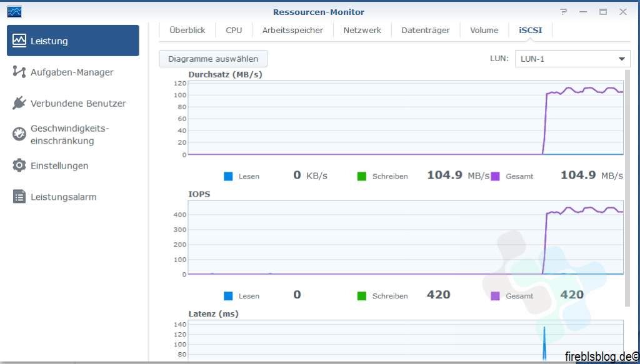
Task: Click the purple Gesamt swatch under IOPS
Action: [x=495, y=296]
